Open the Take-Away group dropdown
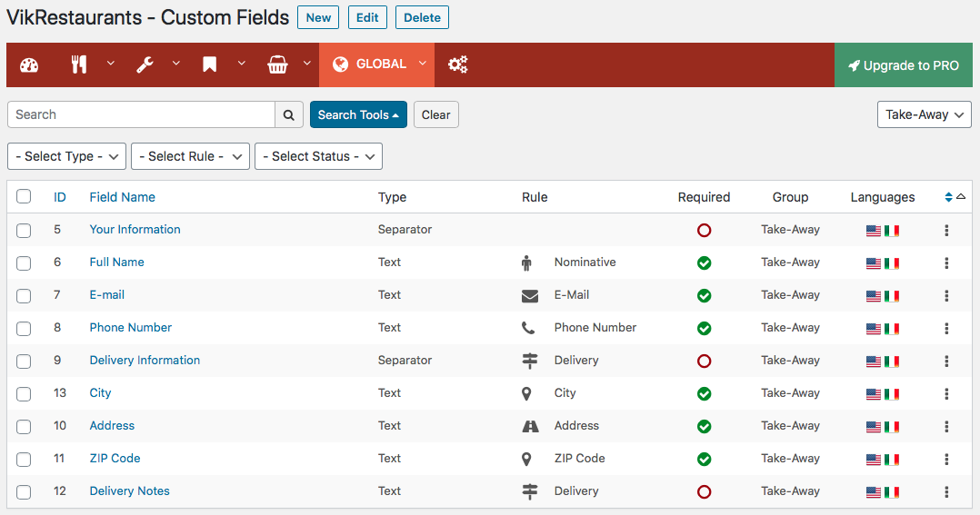The width and height of the screenshot is (980, 515). click(925, 114)
